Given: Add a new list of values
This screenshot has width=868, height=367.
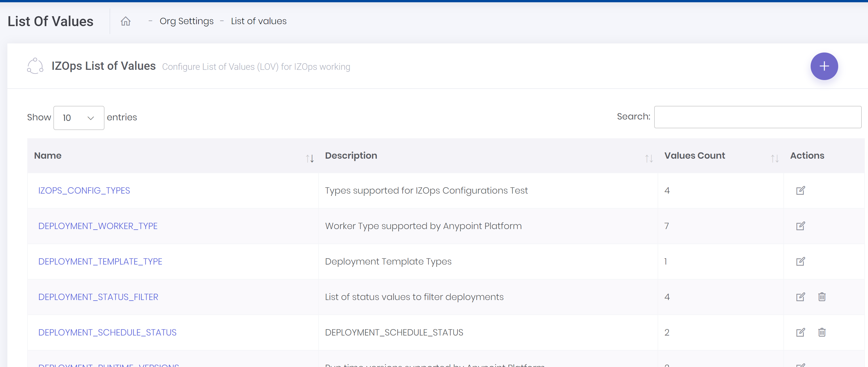Looking at the screenshot, I should click(824, 66).
